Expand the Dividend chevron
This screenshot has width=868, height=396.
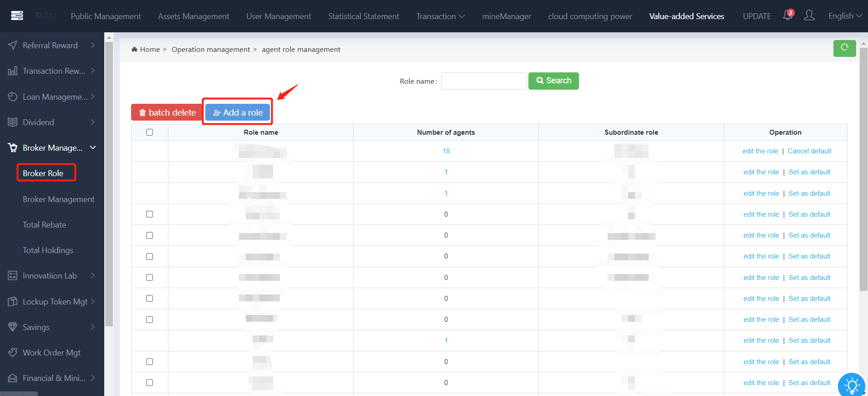[x=93, y=122]
